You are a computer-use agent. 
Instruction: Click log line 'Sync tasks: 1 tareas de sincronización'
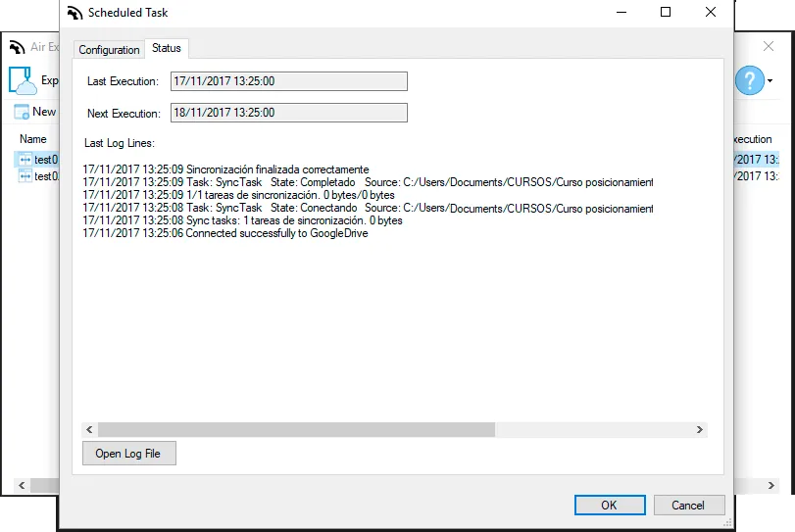coord(242,220)
